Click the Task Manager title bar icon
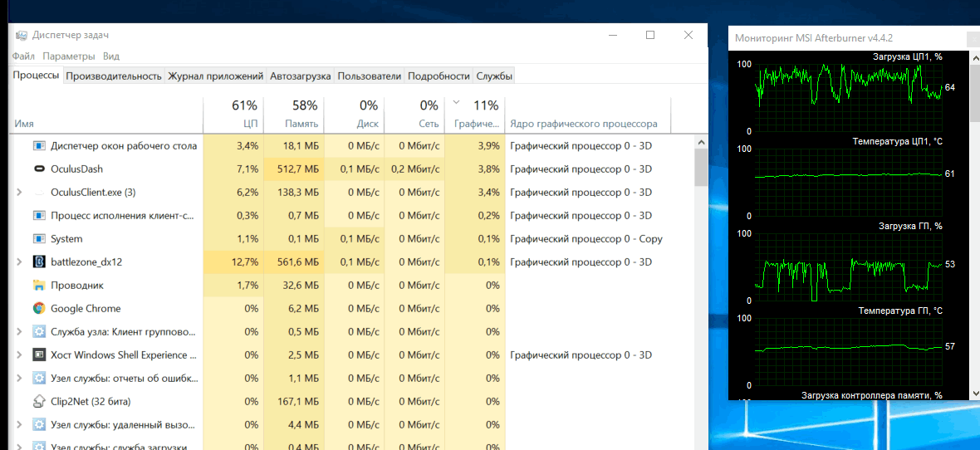Viewport: 980px width, 450px height. (22, 36)
